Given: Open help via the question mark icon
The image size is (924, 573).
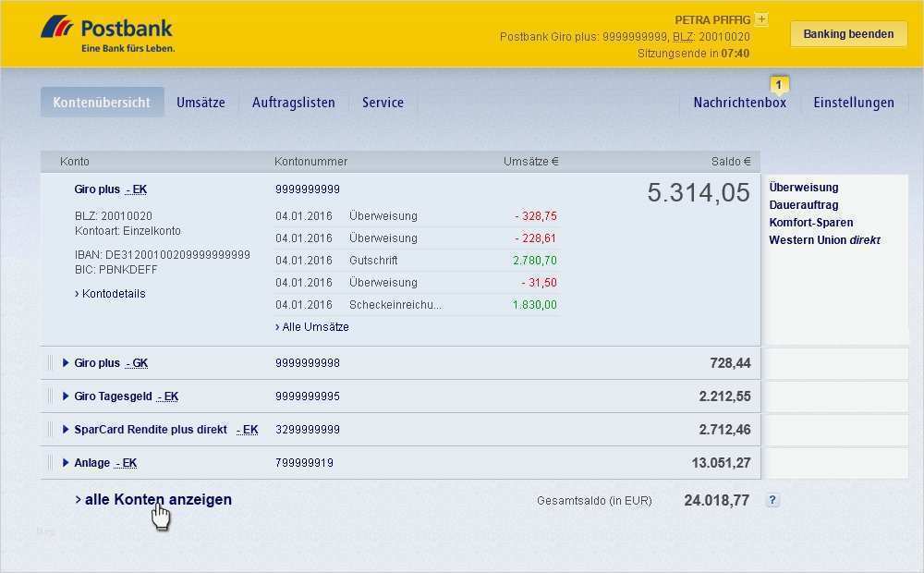Looking at the screenshot, I should pyautogui.click(x=772, y=500).
